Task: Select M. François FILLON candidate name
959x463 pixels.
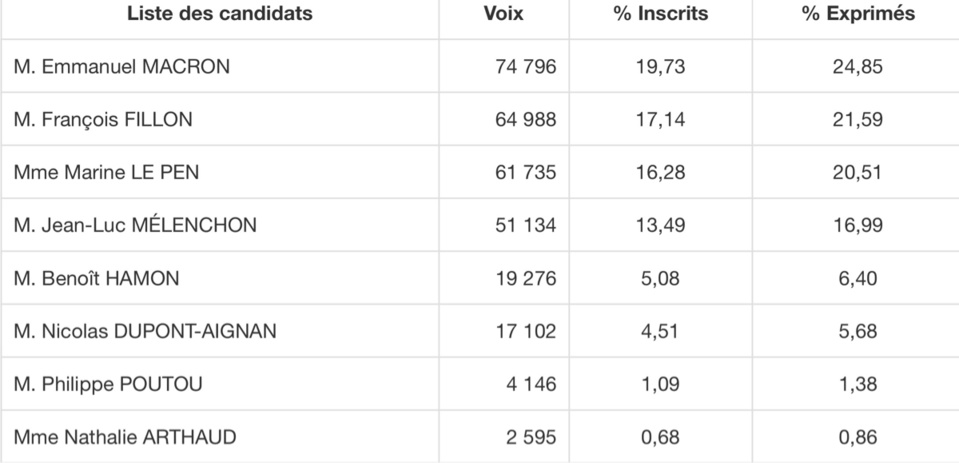Action: click(x=103, y=120)
